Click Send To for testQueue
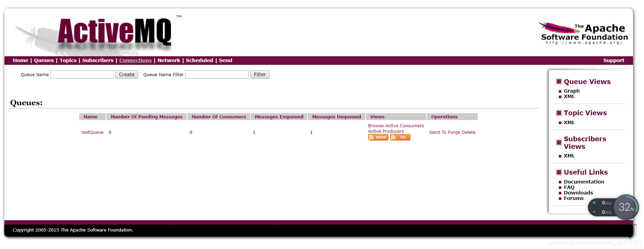This screenshot has height=249, width=644. click(438, 132)
